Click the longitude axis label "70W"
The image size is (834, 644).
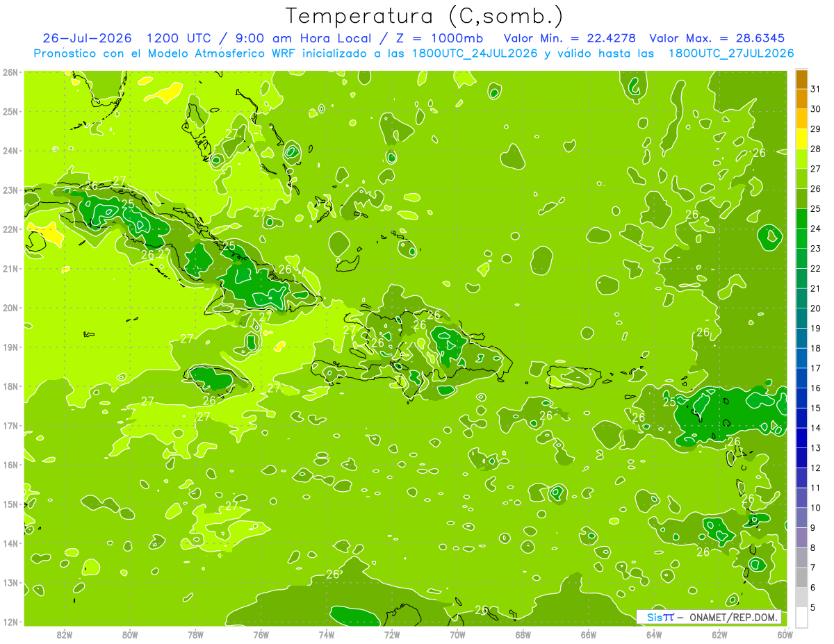click(x=457, y=634)
